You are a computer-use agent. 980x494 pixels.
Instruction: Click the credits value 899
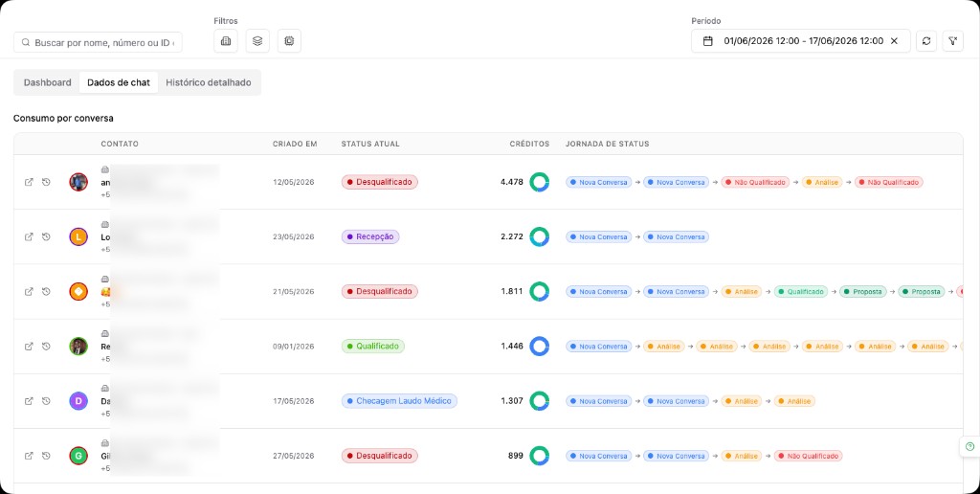pyautogui.click(x=516, y=456)
